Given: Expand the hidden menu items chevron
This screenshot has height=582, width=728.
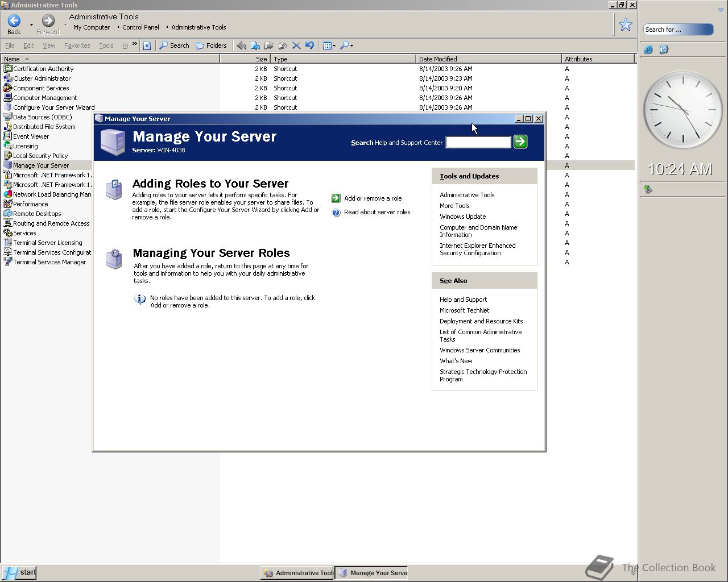Looking at the screenshot, I should point(135,44).
